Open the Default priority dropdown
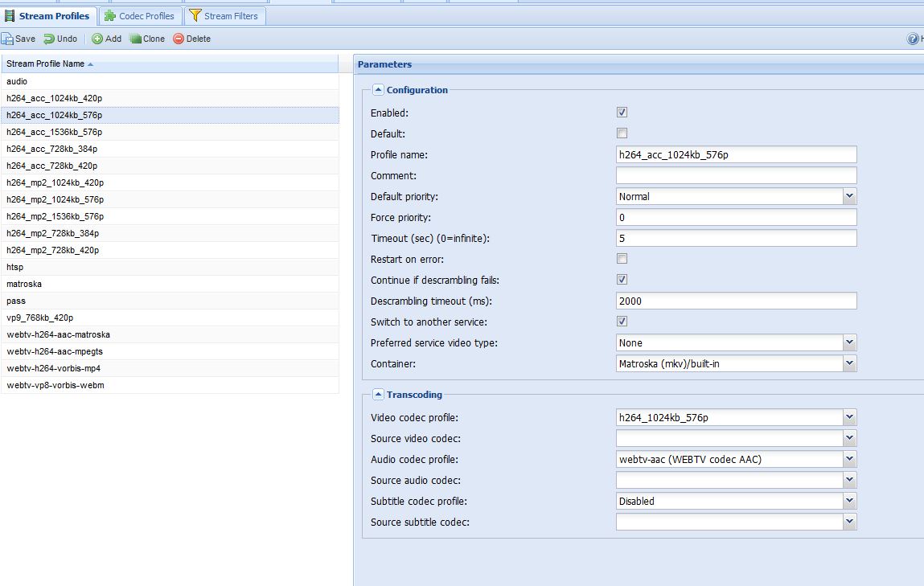Screen dimensions: 924x586 849,196
